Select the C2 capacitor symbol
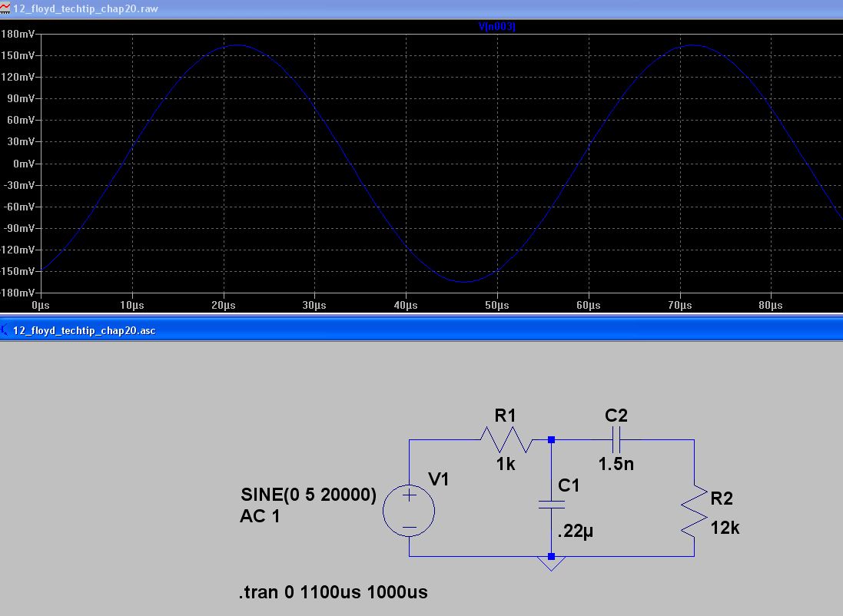The width and height of the screenshot is (843, 616). pyautogui.click(x=616, y=439)
